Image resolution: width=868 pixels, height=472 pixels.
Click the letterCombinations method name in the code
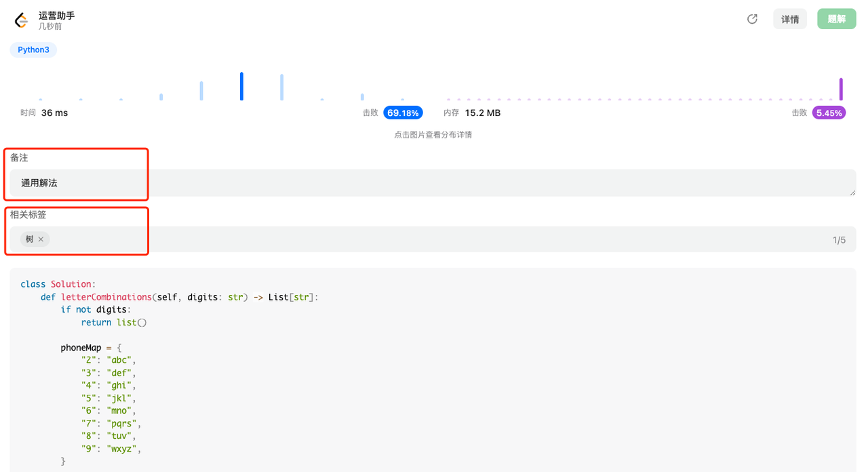pyautogui.click(x=106, y=297)
